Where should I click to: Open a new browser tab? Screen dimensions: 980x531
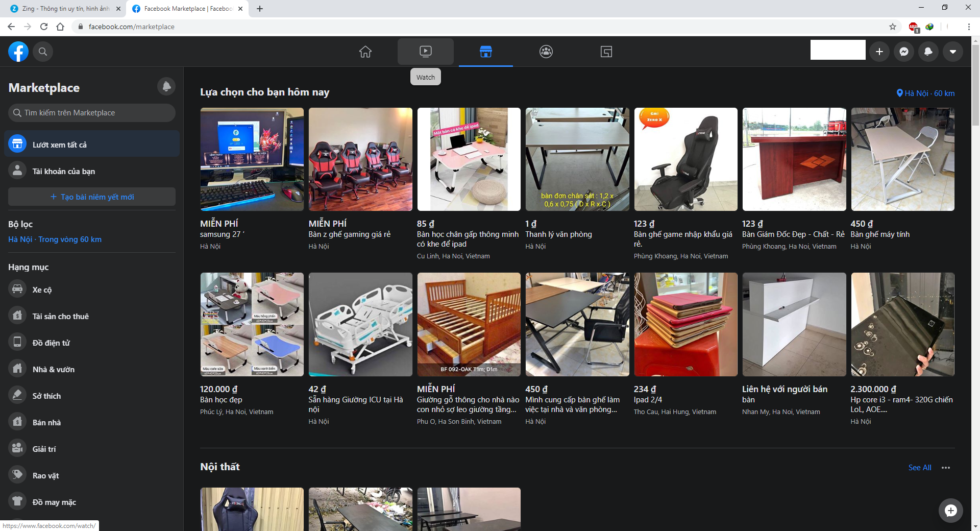[260, 9]
